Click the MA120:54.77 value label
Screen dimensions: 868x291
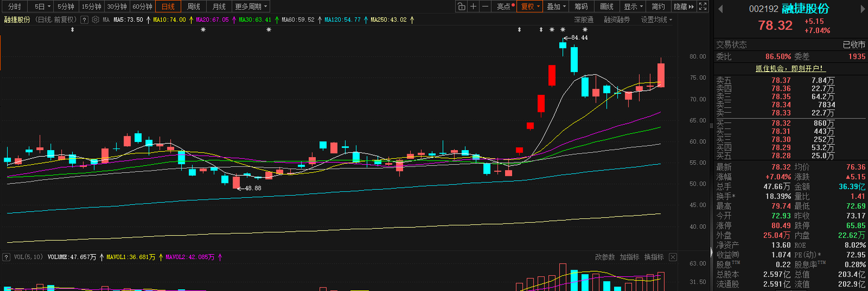[x=342, y=19]
